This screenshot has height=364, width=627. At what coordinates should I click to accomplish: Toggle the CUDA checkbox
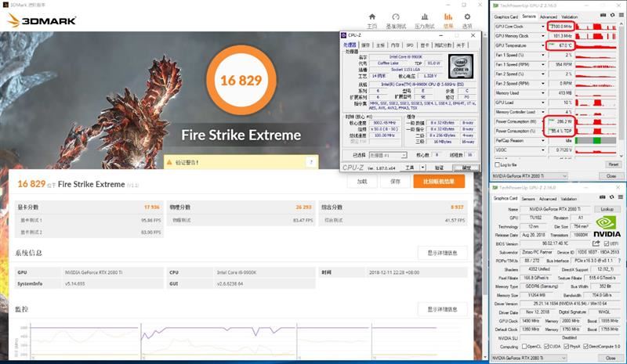coord(546,347)
